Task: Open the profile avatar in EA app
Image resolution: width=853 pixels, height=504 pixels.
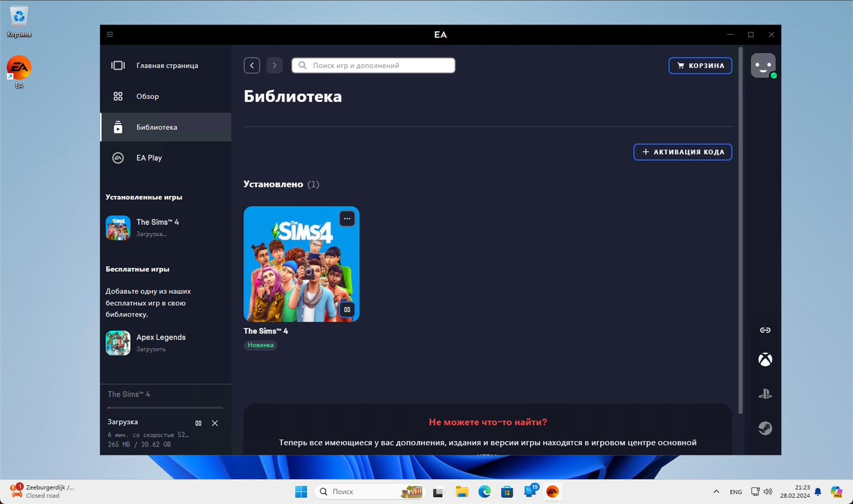Action: [763, 65]
